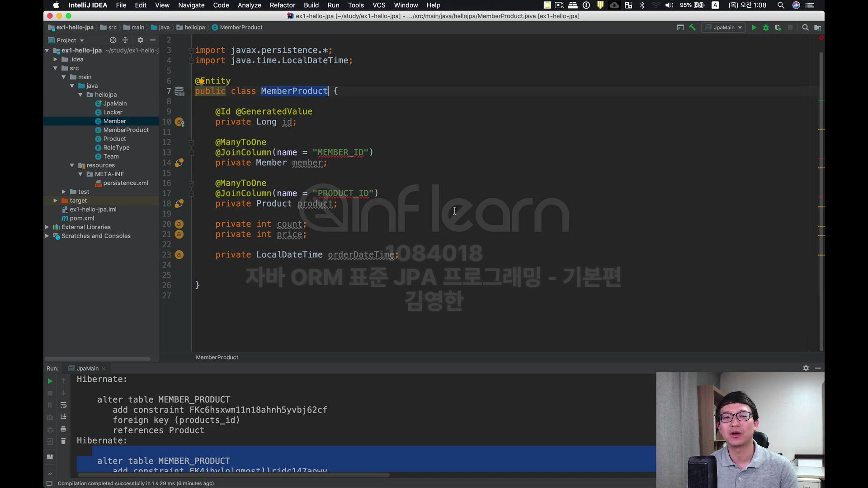Click horizontal scrollbar in Run console
The image size is (868, 488).
233,475
